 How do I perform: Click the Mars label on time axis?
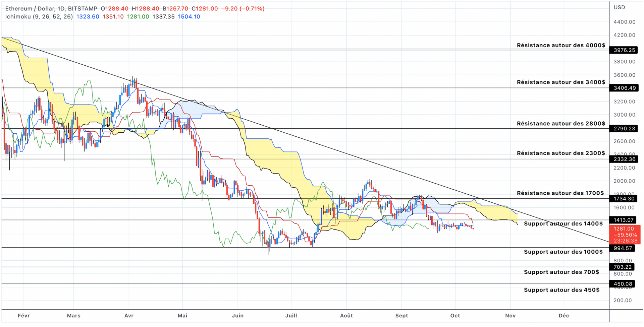tap(73, 316)
